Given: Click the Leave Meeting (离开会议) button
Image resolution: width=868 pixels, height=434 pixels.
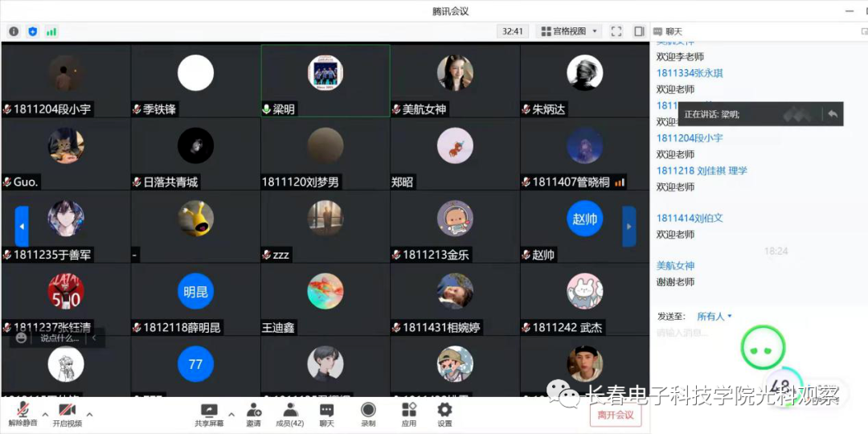Looking at the screenshot, I should coord(616,416).
